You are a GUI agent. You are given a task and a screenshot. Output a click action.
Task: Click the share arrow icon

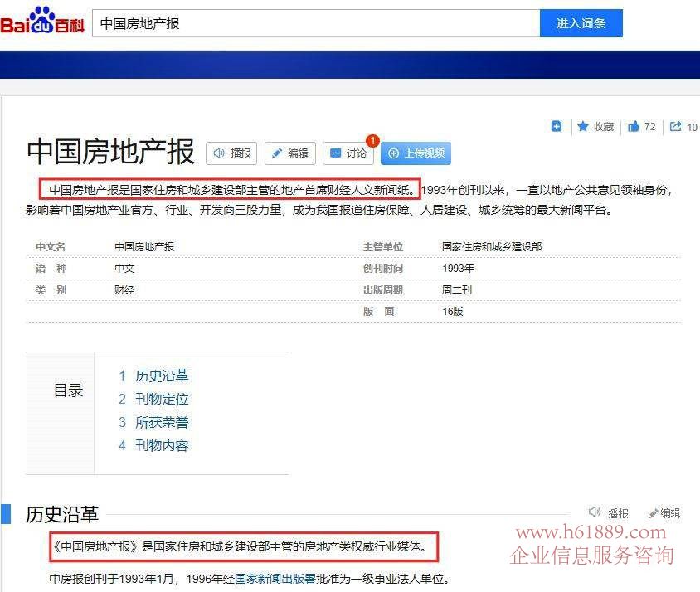click(676, 127)
